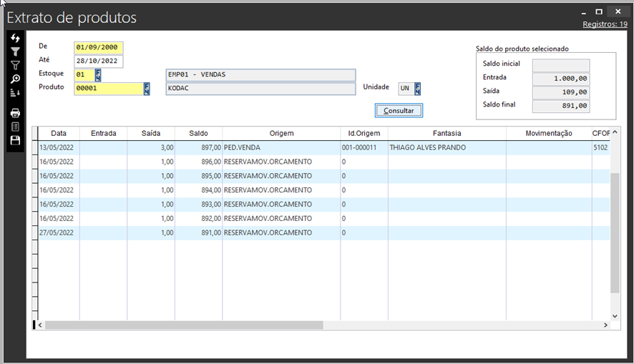Open Estoque F4 lookup button
The width and height of the screenshot is (634, 364).
coord(98,75)
